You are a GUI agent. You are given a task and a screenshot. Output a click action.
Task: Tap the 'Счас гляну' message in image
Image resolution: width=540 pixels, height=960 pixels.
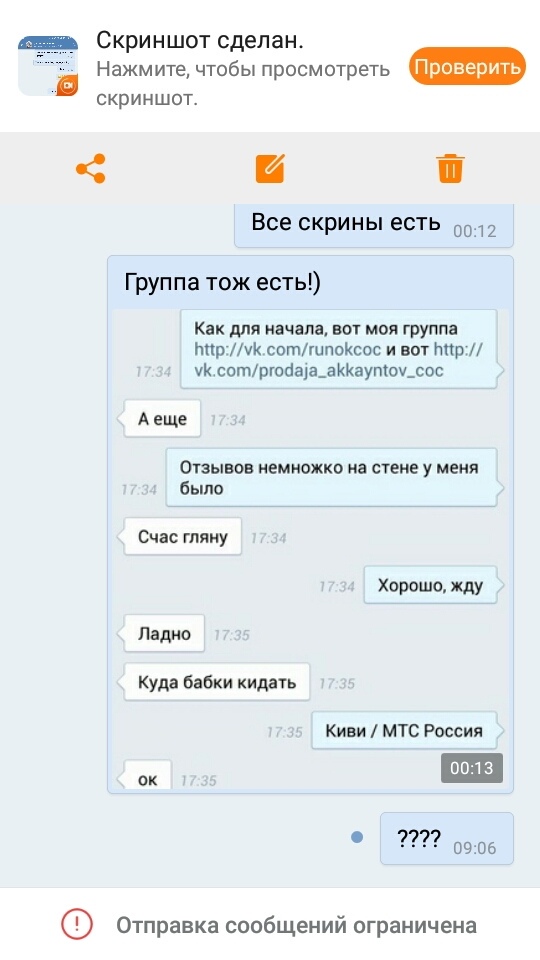point(182,537)
